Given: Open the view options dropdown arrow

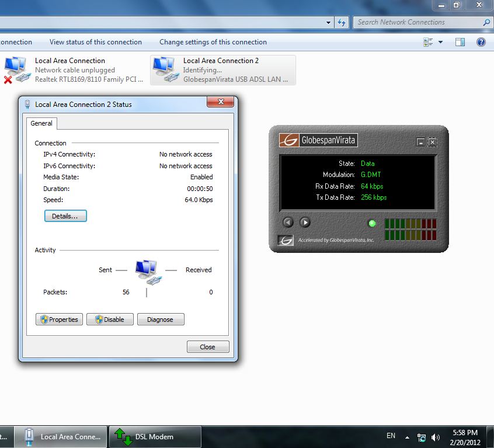Looking at the screenshot, I should click(440, 42).
